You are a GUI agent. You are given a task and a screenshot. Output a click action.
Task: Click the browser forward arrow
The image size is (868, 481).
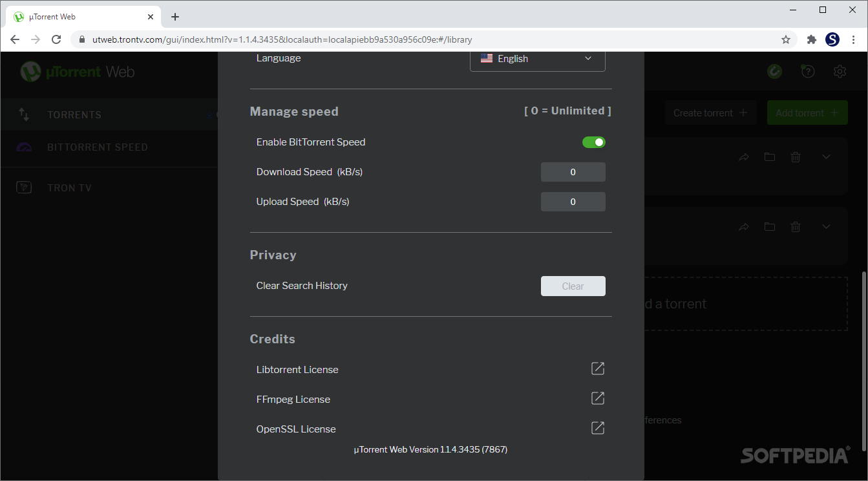pyautogui.click(x=36, y=39)
